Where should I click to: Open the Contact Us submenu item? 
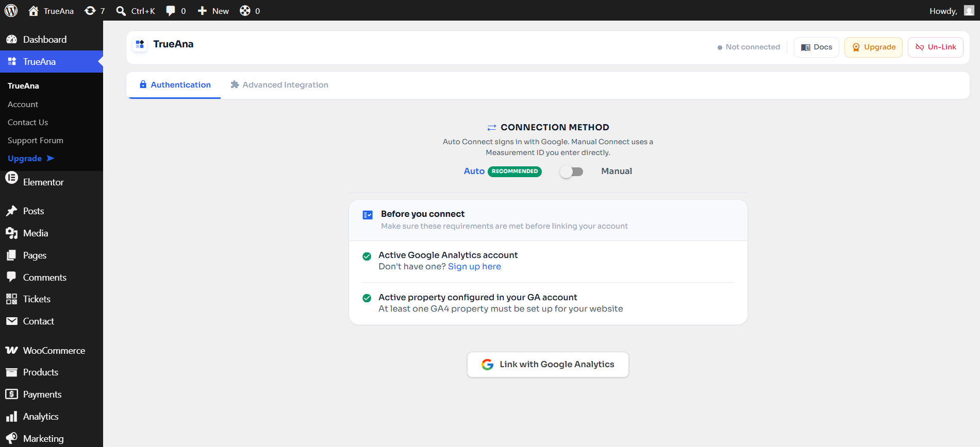point(28,123)
